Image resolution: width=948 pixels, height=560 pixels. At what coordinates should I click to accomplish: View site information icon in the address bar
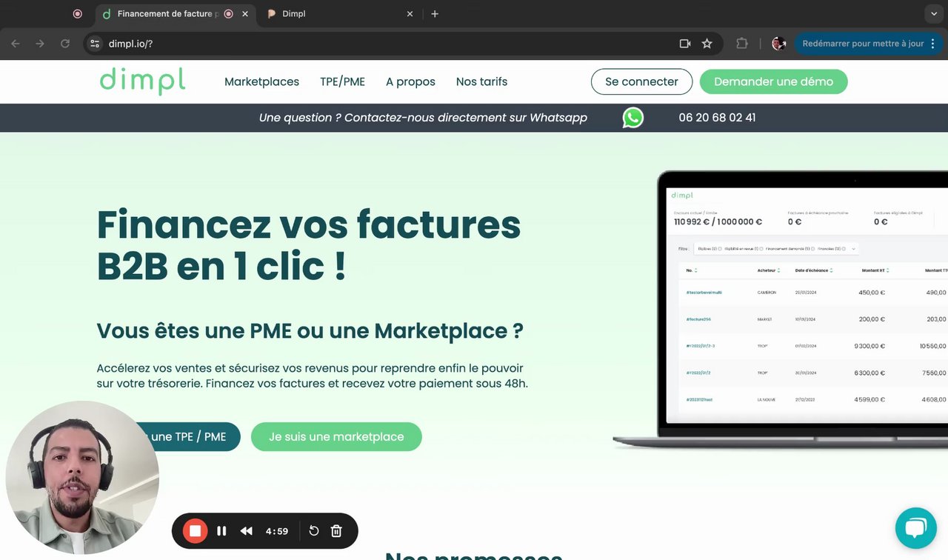pyautogui.click(x=95, y=44)
